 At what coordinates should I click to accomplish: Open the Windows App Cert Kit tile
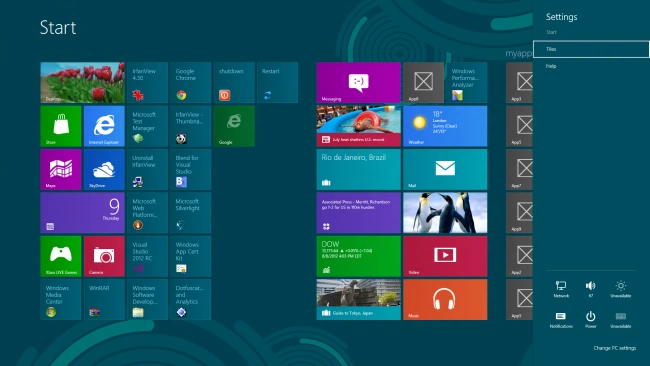191,256
